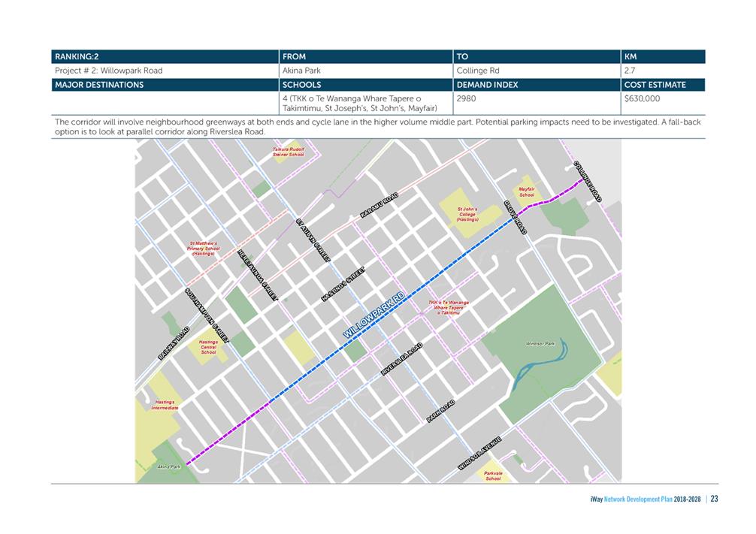Select the Windsor Avenue street label

pos(479,453)
